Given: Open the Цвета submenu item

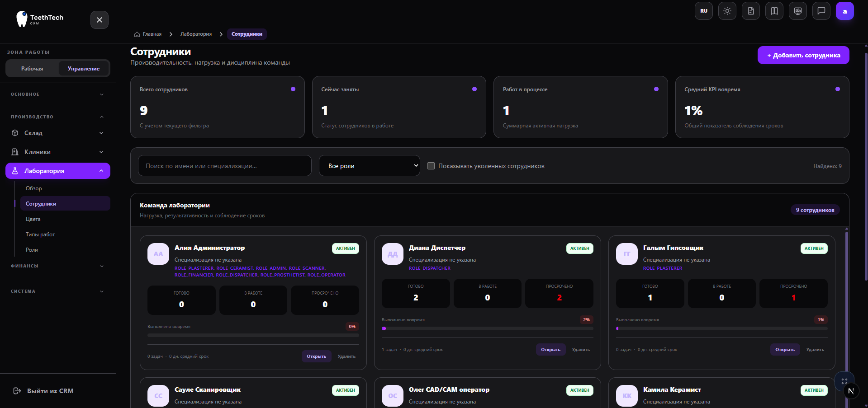Looking at the screenshot, I should (x=65, y=219).
